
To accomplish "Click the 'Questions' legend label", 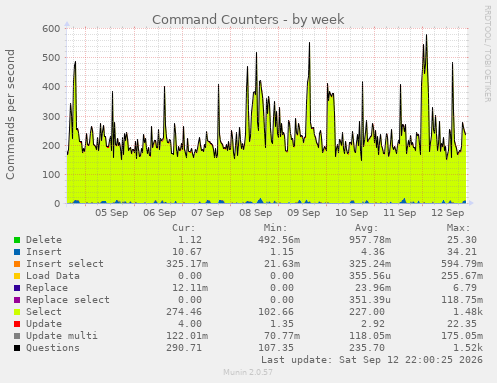I will 53,348.
